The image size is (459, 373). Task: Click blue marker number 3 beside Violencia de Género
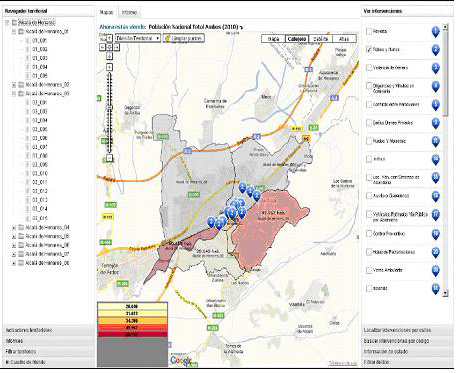[x=435, y=68]
